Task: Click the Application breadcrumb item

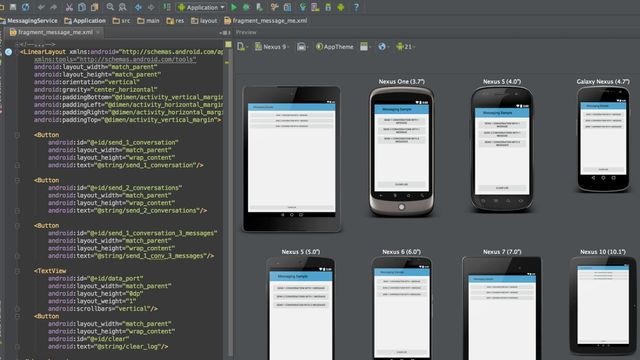Action: tap(85, 20)
